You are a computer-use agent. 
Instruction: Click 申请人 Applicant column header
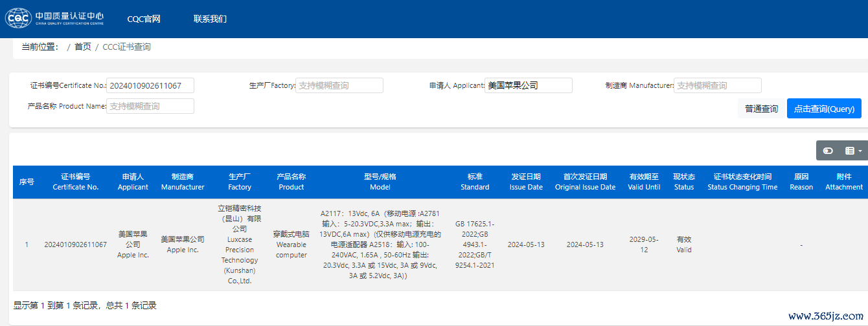click(x=133, y=182)
